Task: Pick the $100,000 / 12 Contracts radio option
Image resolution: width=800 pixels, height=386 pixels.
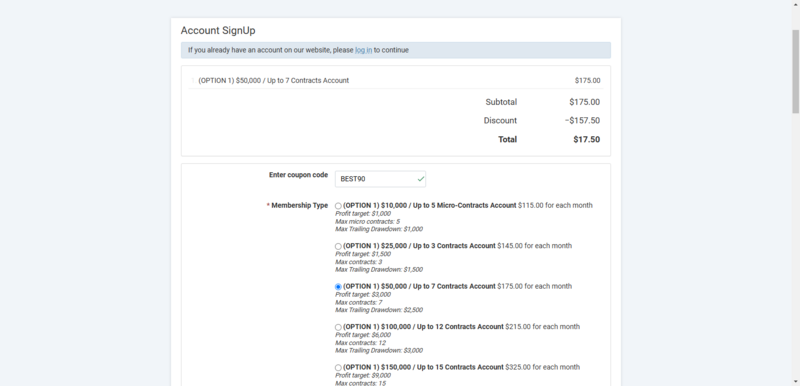Action: 338,327
